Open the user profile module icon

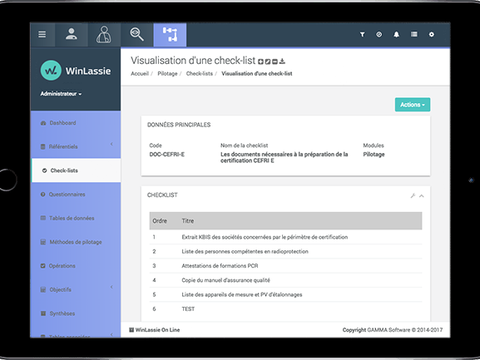[x=71, y=34]
